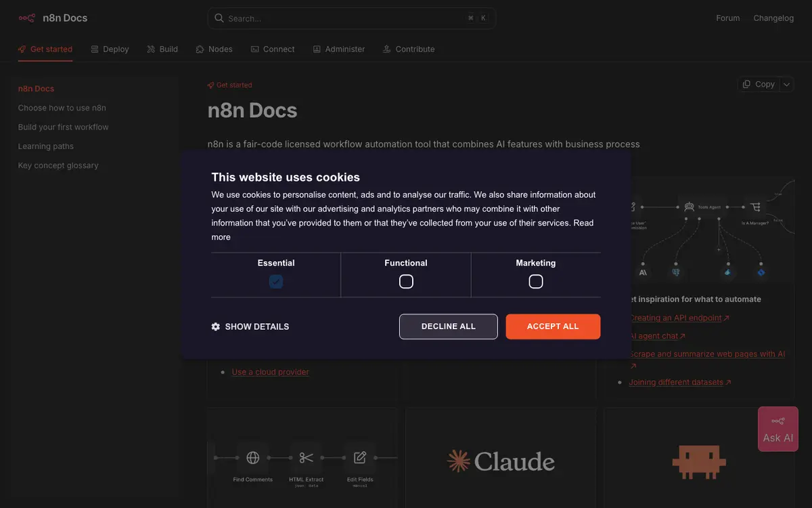
Task: Click the Decline All button
Action: click(x=449, y=326)
